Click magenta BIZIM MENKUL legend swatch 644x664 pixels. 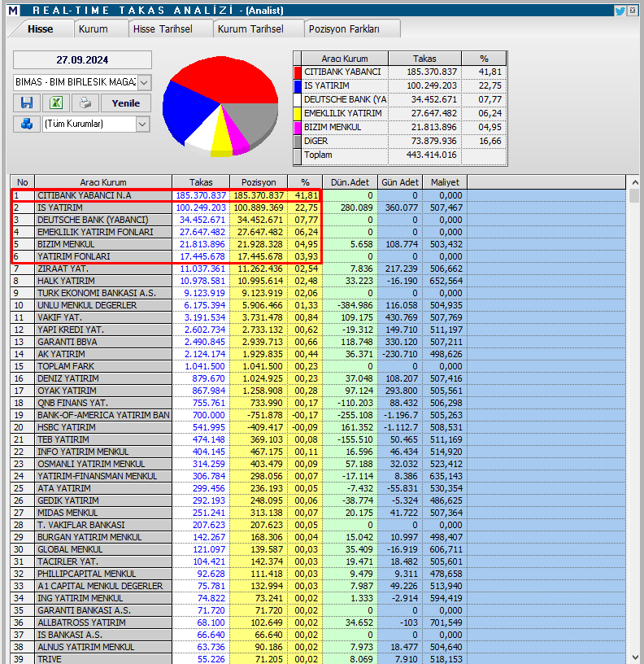pos(298,128)
